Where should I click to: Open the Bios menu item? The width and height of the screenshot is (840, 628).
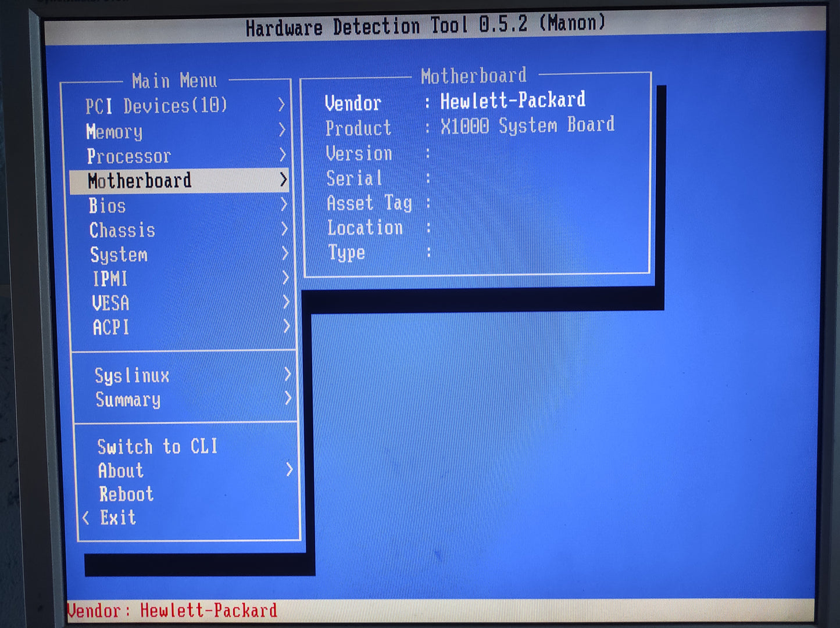pyautogui.click(x=108, y=206)
